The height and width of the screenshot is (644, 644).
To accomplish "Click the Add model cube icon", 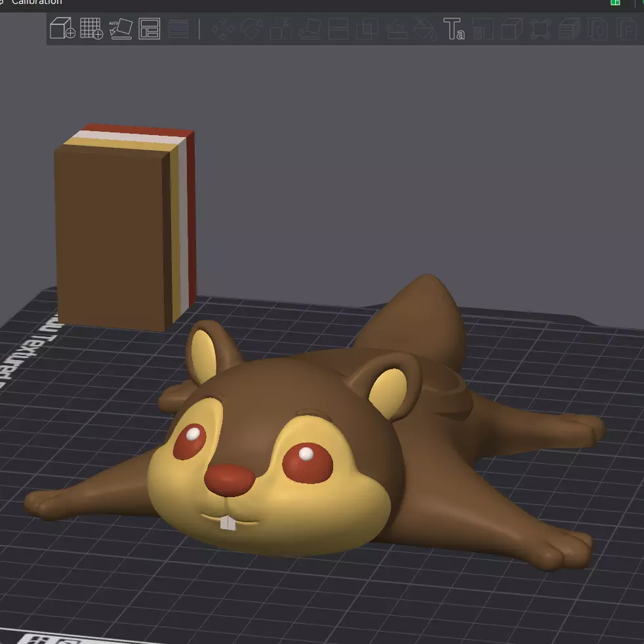I will pyautogui.click(x=62, y=28).
